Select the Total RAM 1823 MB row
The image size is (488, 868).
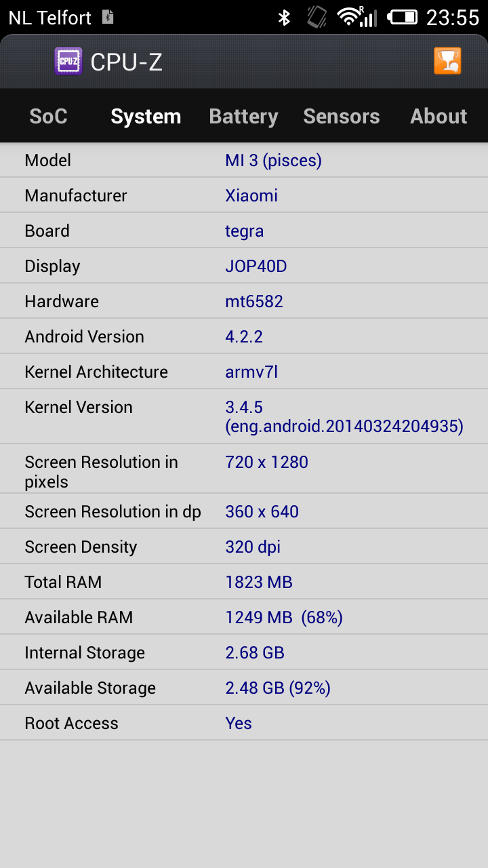pyautogui.click(x=244, y=582)
